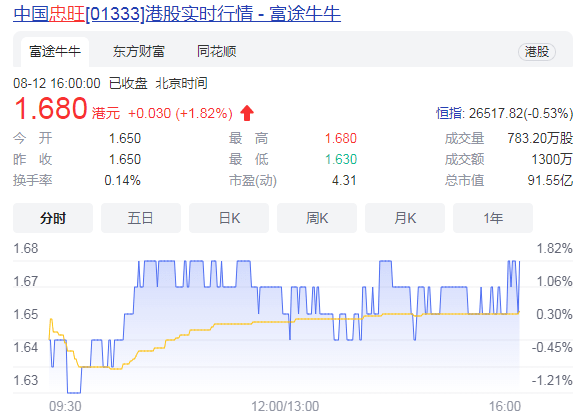
Task: Click the chart at the 16:00 marker
Action: pyautogui.click(x=505, y=406)
